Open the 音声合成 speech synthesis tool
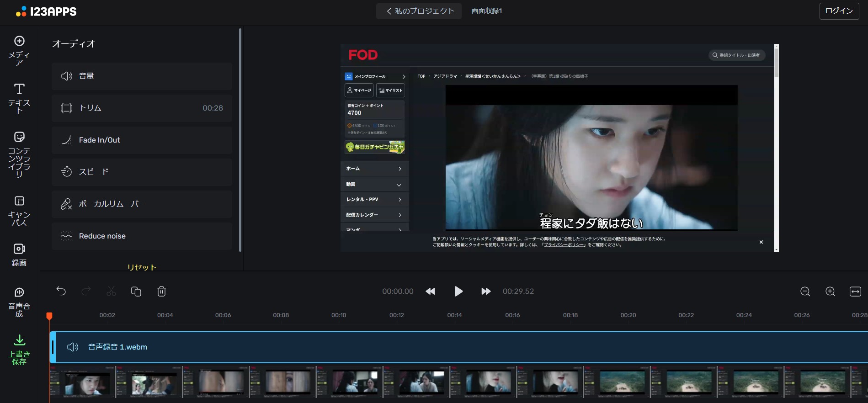 pos(19,302)
